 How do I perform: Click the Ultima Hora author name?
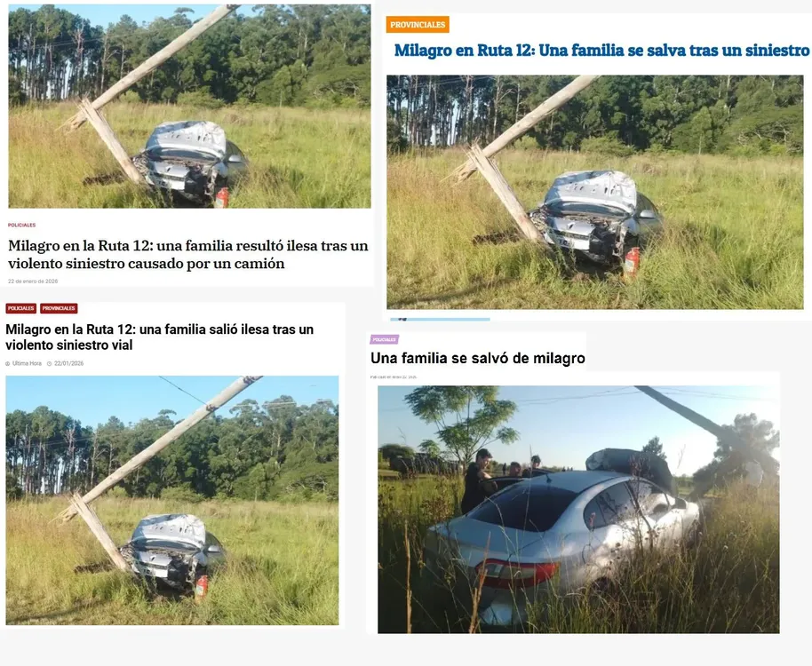point(27,364)
